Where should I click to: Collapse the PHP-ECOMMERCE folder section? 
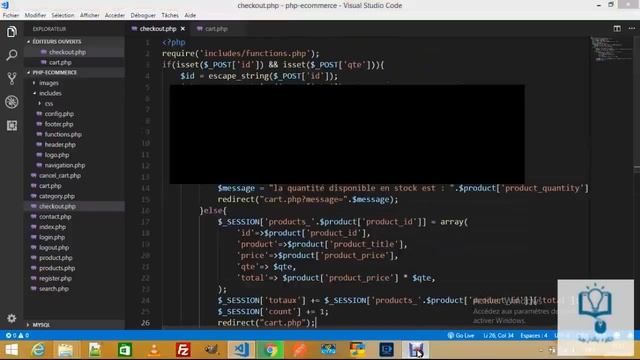(75, 72)
